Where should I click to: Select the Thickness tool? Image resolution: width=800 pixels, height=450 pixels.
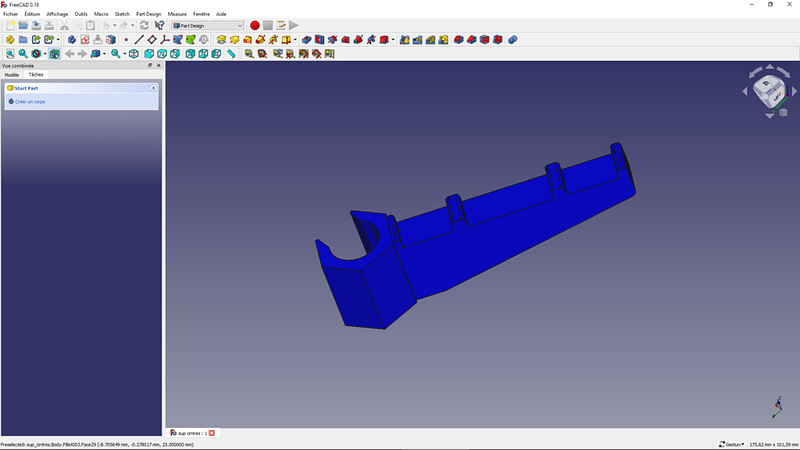click(x=497, y=40)
